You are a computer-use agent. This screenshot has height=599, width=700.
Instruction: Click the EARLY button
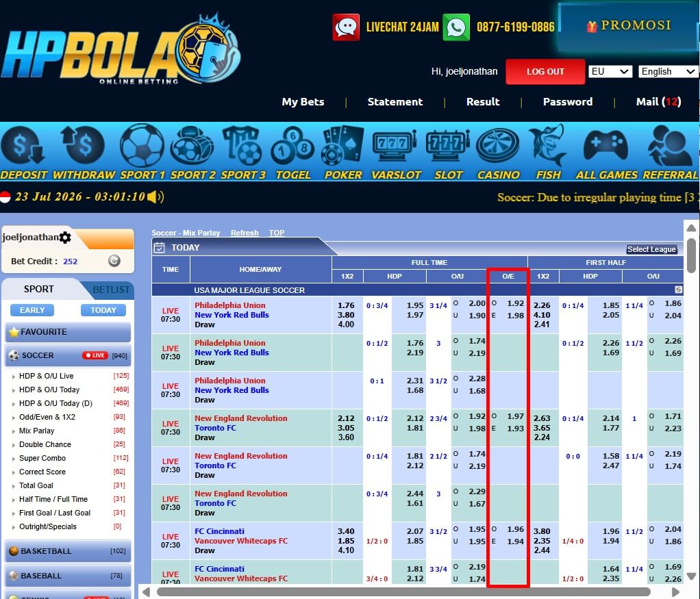pos(32,310)
